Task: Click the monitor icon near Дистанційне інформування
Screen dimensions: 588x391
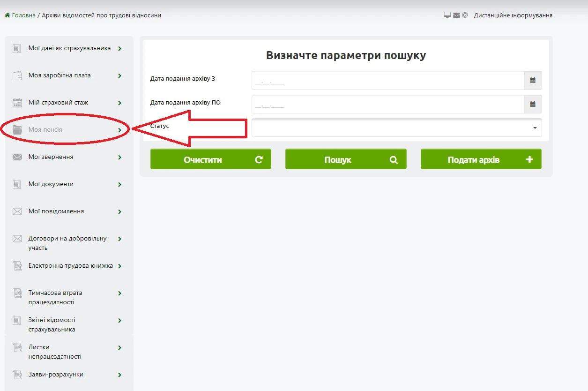Action: pyautogui.click(x=447, y=15)
